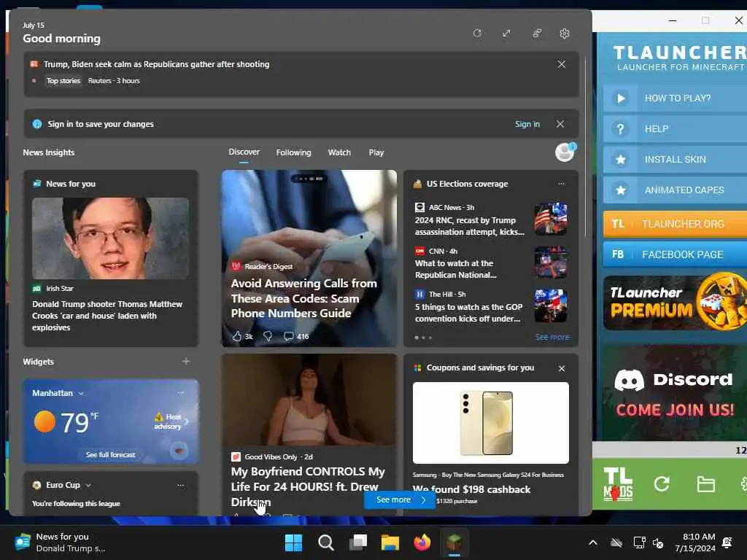Open US Elections coverage more options
747x560 pixels.
click(561, 184)
